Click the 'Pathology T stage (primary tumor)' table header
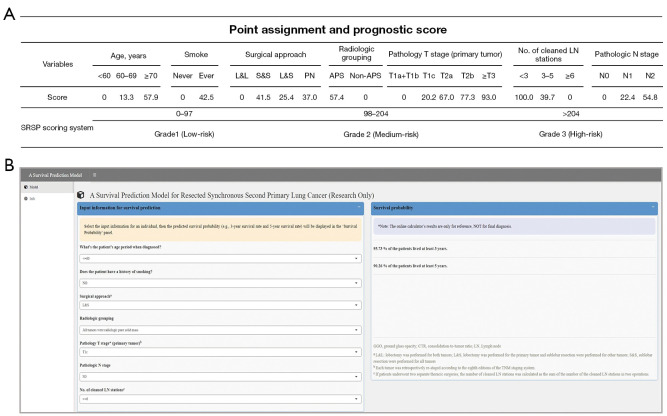Image resolution: width=667 pixels, height=416 pixels. click(445, 54)
